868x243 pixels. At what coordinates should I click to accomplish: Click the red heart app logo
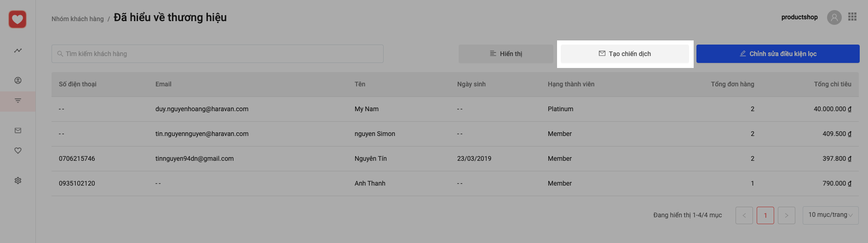pos(17,19)
